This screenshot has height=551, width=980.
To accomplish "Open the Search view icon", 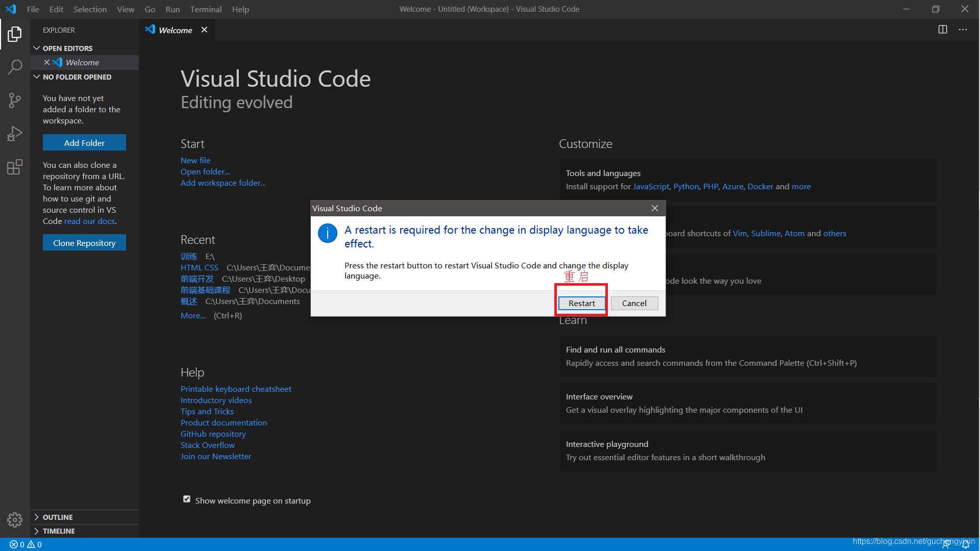I will (x=15, y=67).
